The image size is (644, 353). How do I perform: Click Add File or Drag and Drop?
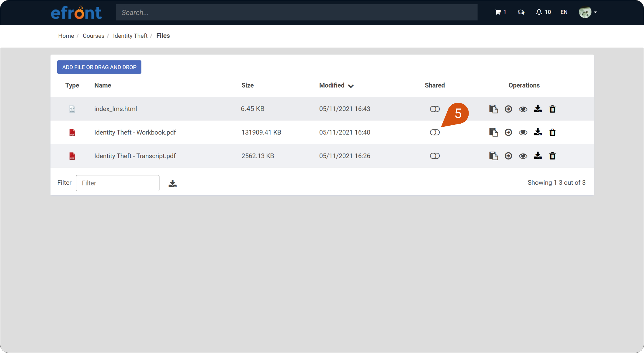click(x=99, y=67)
